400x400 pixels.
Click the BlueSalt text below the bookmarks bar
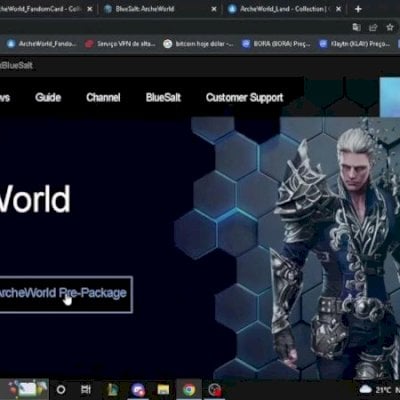pos(17,65)
